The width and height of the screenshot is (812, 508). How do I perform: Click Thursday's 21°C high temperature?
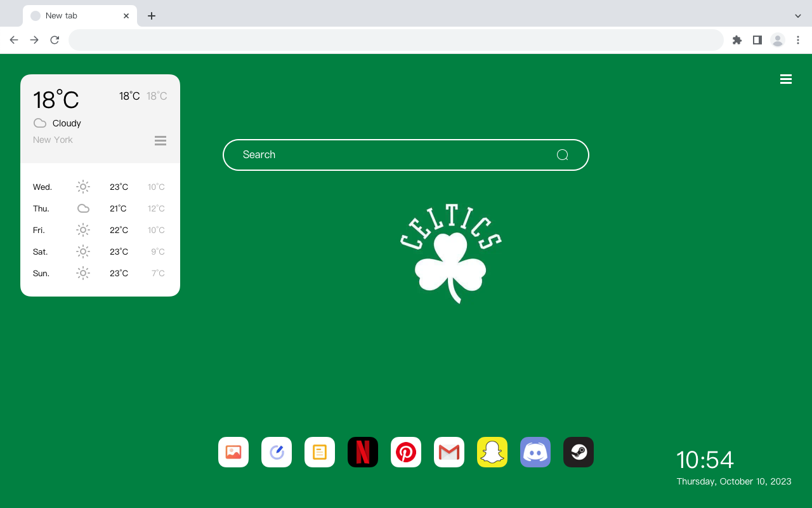click(118, 208)
